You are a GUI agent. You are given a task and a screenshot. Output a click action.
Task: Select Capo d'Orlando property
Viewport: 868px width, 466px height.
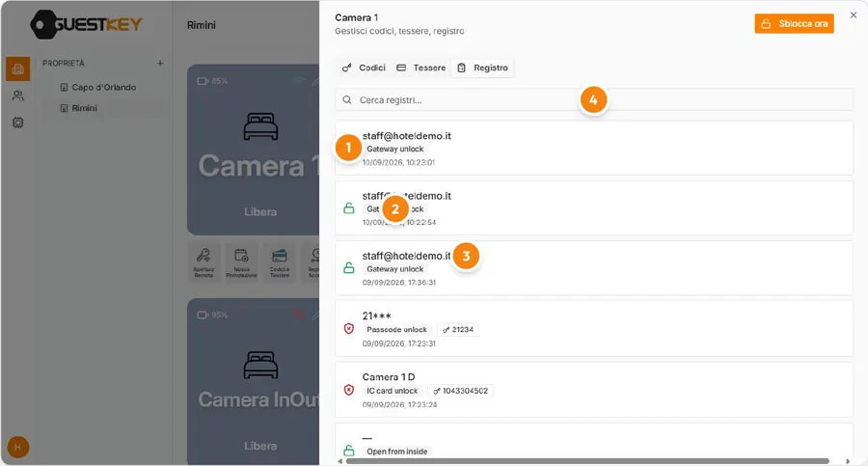pyautogui.click(x=103, y=87)
